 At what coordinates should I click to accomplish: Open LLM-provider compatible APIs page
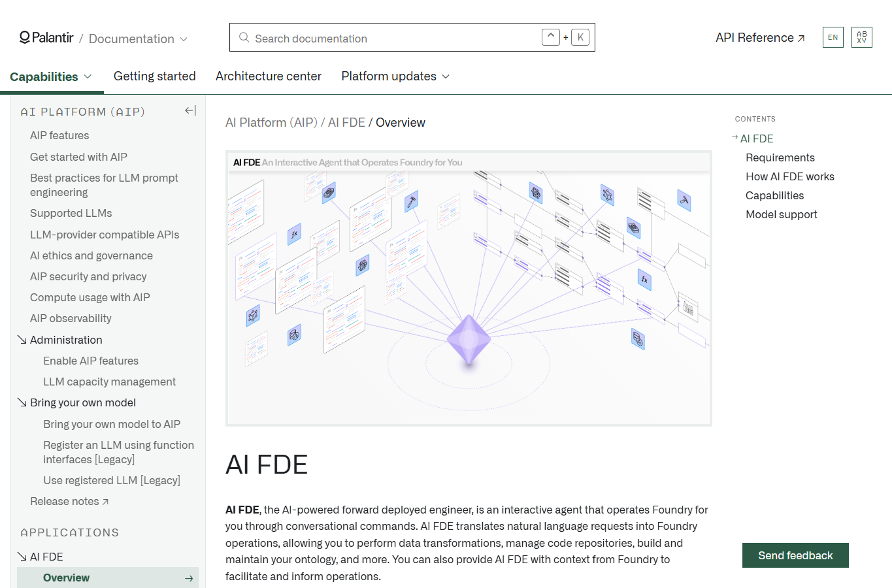(105, 235)
